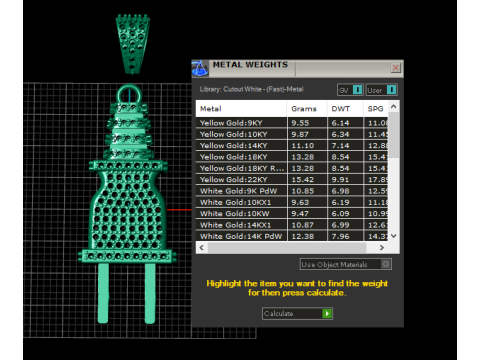
Task: Click the horizontal scrollbar thumb
Action: (287, 248)
